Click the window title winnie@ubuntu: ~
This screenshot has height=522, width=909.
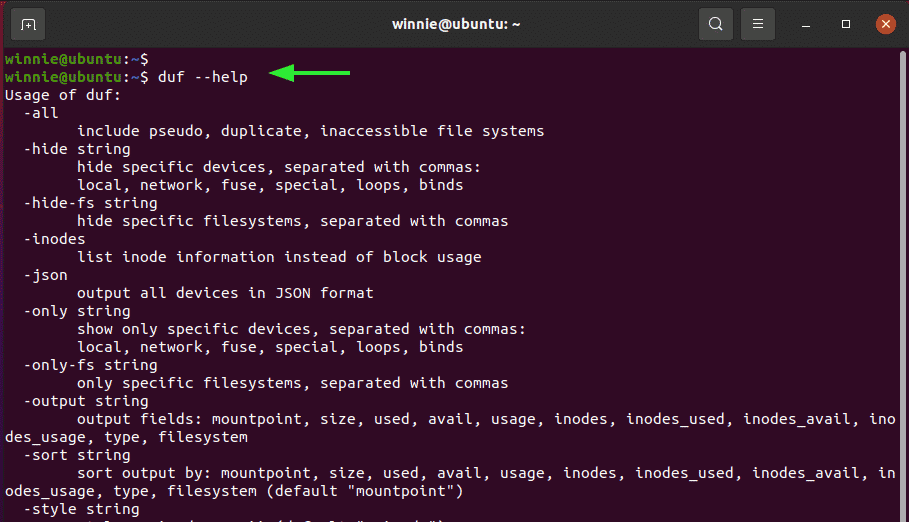tap(456, 24)
